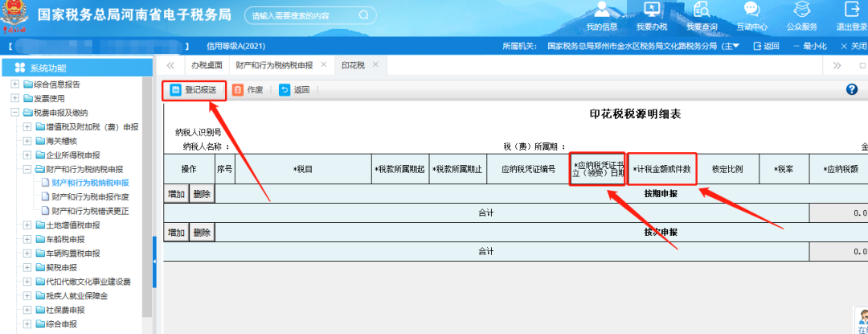Open 我要查询 query icon
Screen dimensions: 868x334
(x=702, y=10)
